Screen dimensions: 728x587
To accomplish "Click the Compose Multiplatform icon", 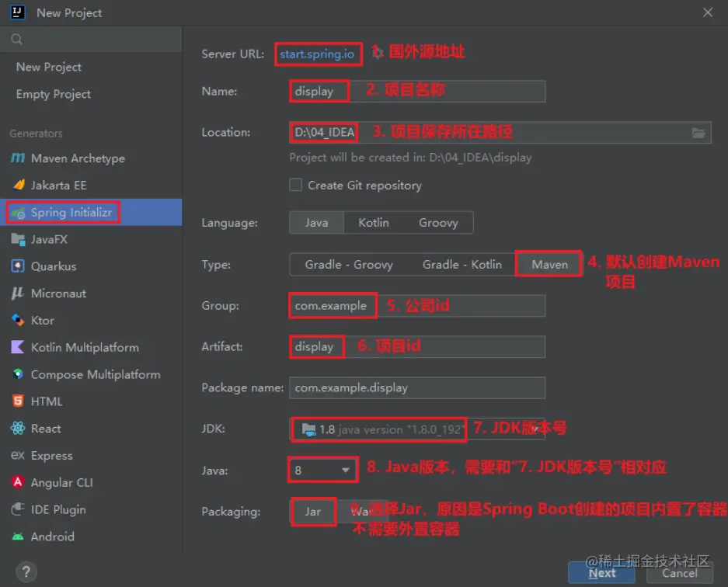I will (18, 374).
